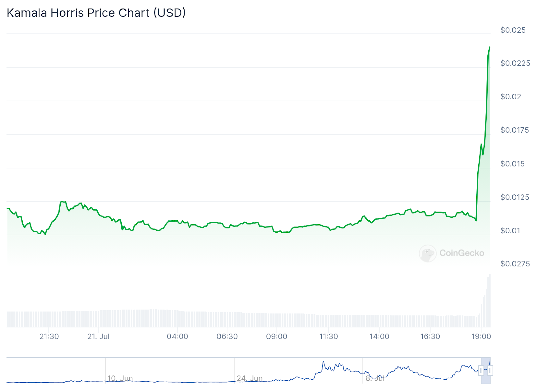Click the right navigator range handle
This screenshot has height=392, width=537.
pos(490,371)
